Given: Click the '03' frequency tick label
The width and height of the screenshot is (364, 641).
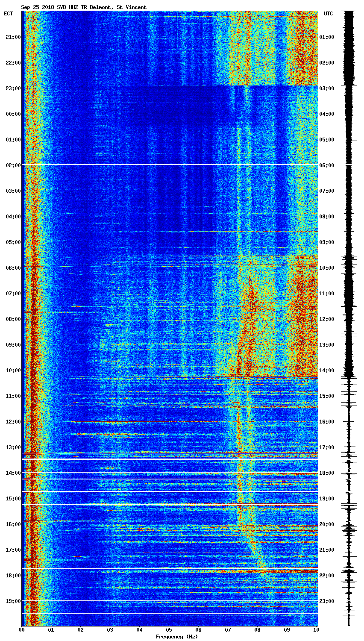Looking at the screenshot, I should coord(110,630).
